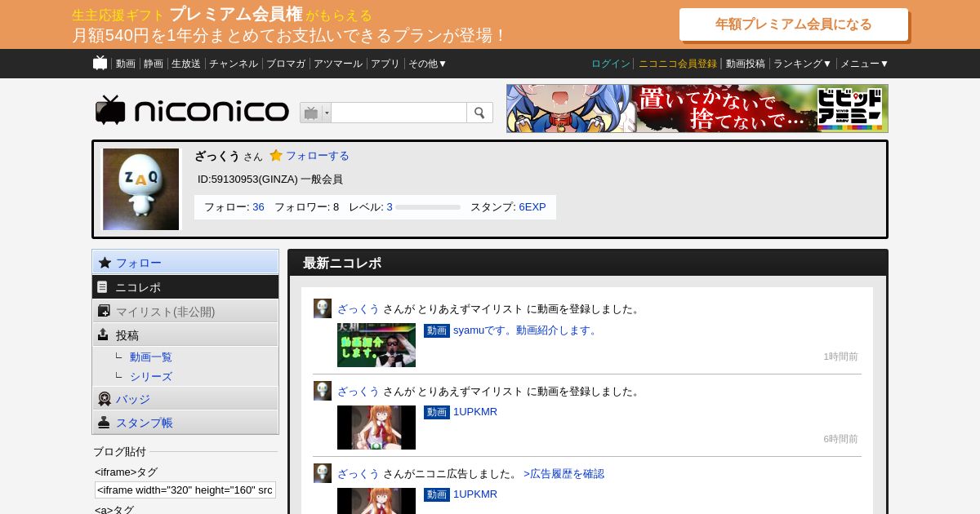
Task: Click the avatar icon in the 6時間前 nicorepo entry
Action: (x=323, y=391)
